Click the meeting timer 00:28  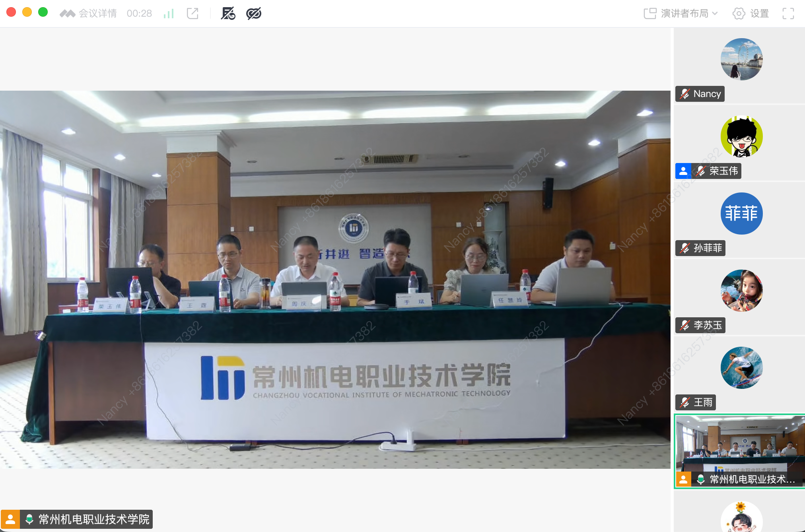[x=139, y=14]
